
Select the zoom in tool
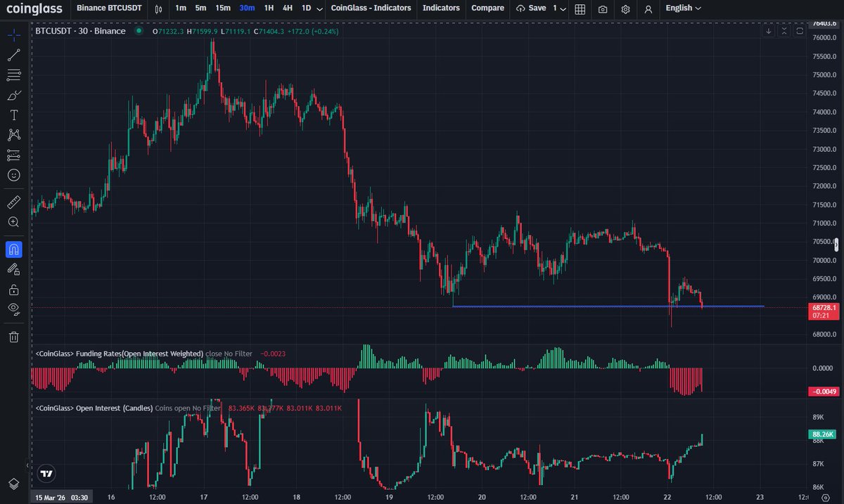[x=13, y=222]
